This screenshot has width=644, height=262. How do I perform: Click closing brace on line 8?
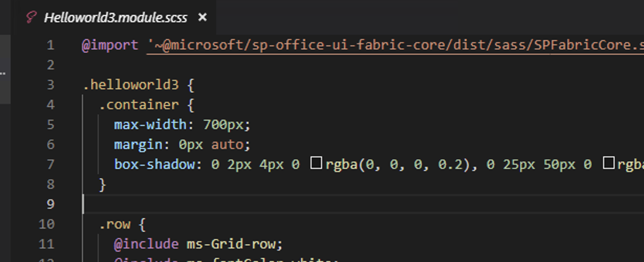[x=103, y=184]
